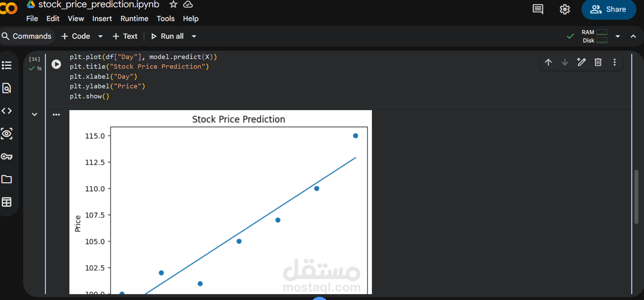Open the Insert menu
The image size is (644, 300).
point(102,19)
